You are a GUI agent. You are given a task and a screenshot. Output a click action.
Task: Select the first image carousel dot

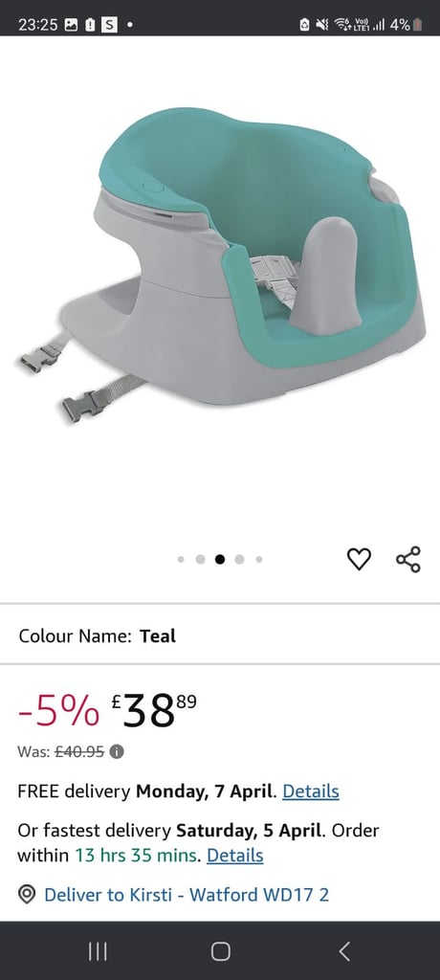[181, 559]
